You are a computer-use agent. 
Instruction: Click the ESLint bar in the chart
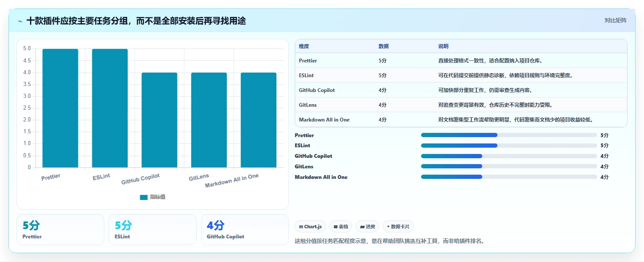110,108
